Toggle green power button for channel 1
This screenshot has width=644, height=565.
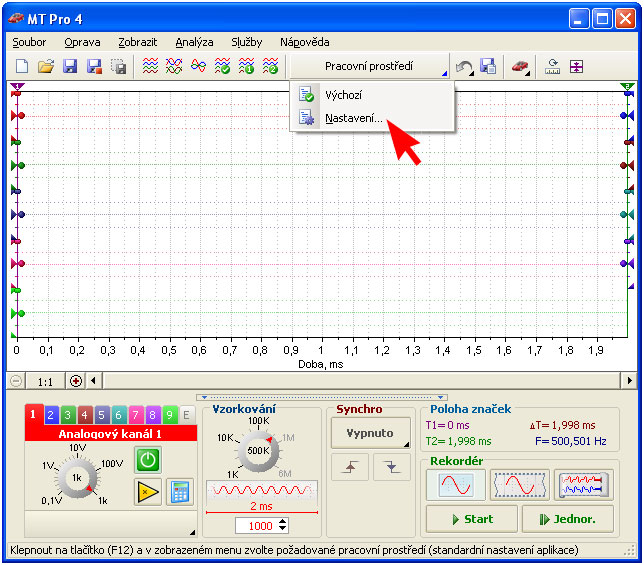[x=148, y=460]
